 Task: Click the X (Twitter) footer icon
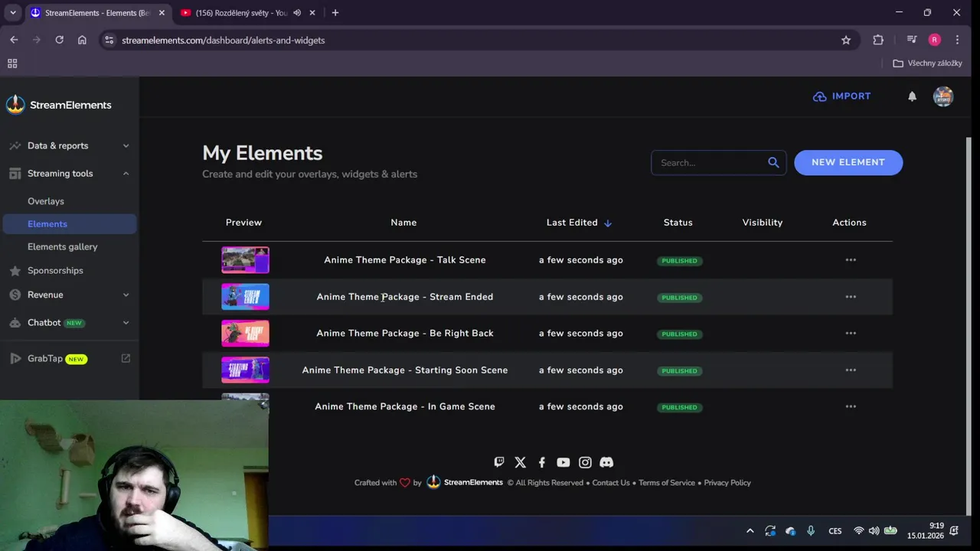521,462
